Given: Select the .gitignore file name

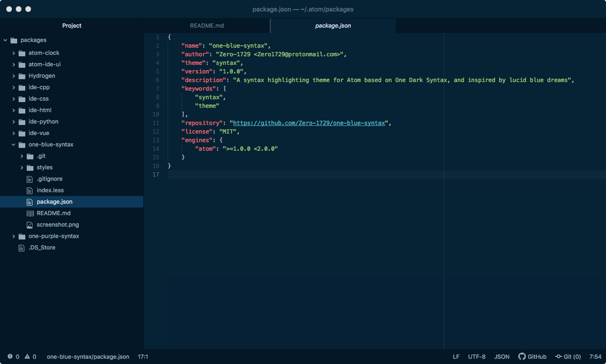Looking at the screenshot, I should click(x=50, y=179).
